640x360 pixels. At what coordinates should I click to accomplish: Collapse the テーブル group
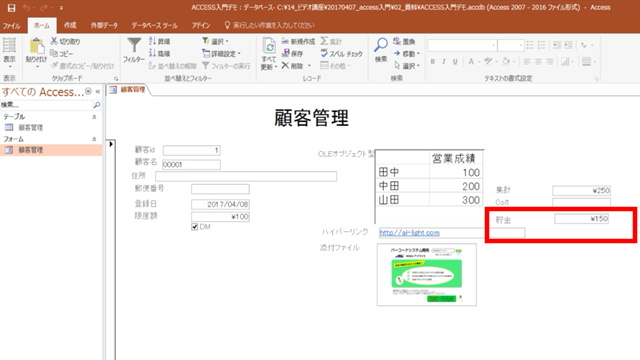point(94,117)
